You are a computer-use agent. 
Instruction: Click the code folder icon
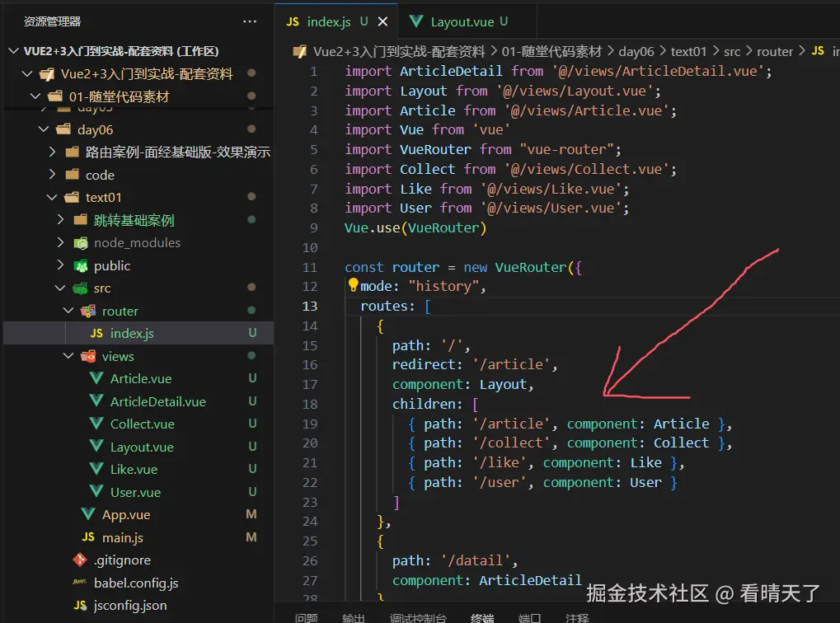coord(73,175)
